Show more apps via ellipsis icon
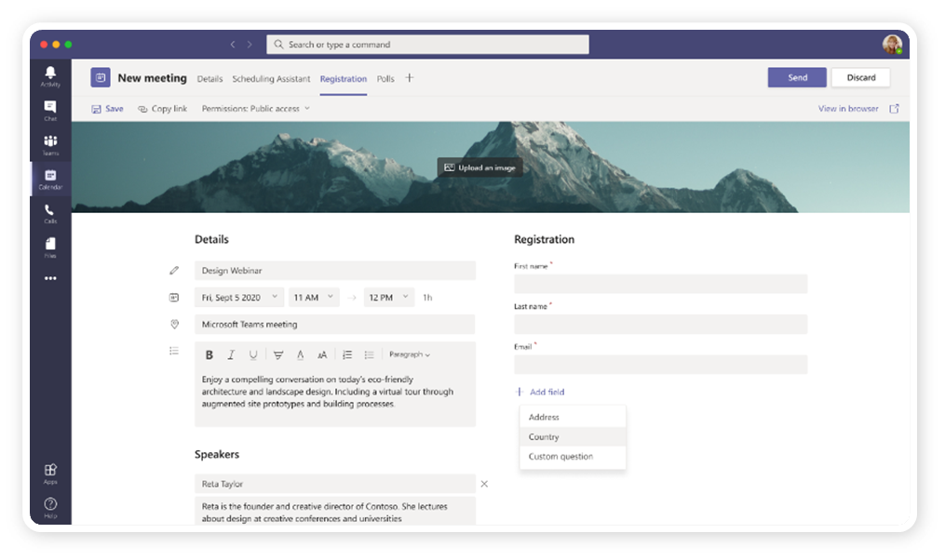This screenshot has height=560, width=945. point(50,278)
